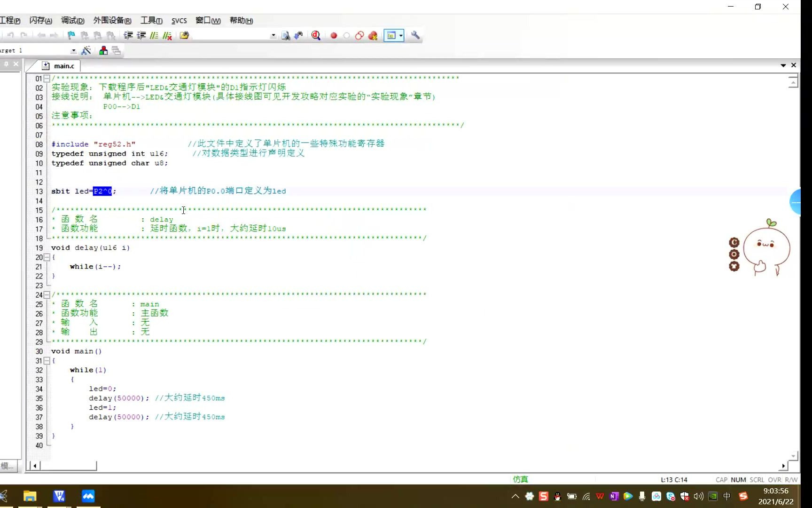The height and width of the screenshot is (508, 812).
Task: Pin the left project panel
Action: coord(6,64)
